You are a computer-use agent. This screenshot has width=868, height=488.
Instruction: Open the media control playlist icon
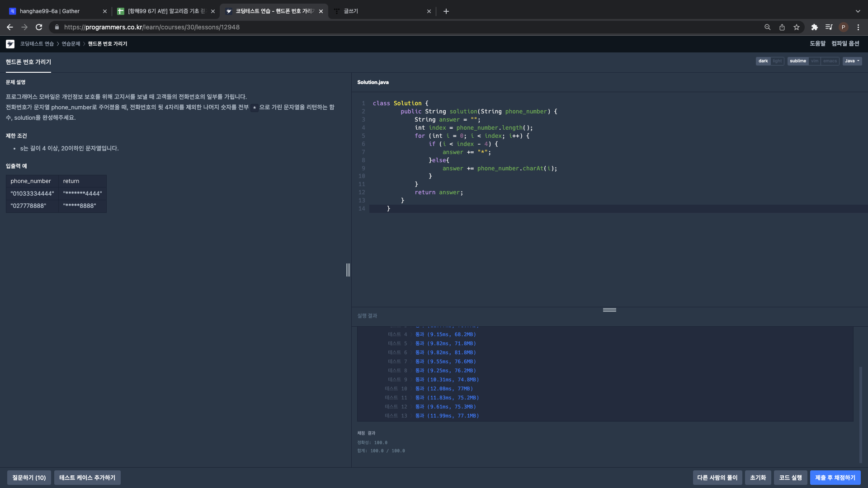829,27
